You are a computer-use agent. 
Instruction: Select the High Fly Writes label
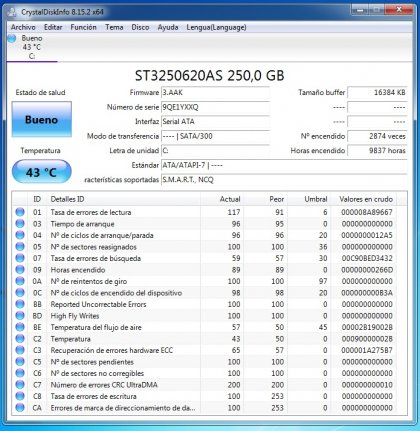tap(75, 316)
